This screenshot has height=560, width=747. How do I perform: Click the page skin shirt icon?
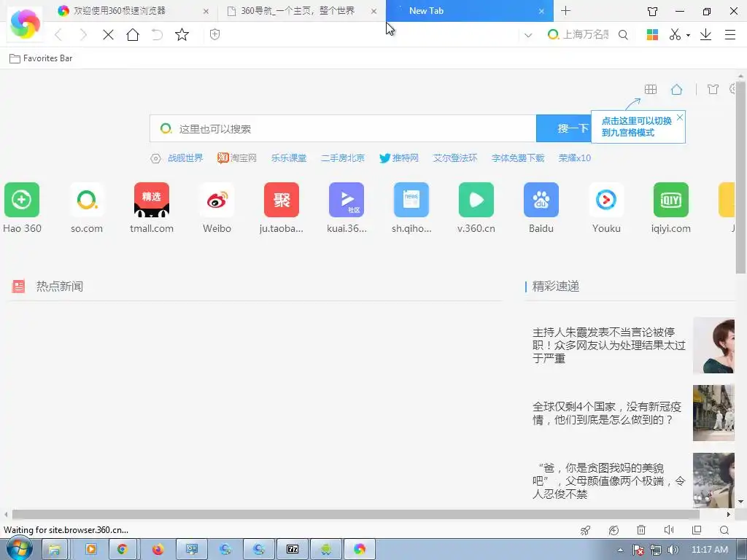(x=713, y=89)
